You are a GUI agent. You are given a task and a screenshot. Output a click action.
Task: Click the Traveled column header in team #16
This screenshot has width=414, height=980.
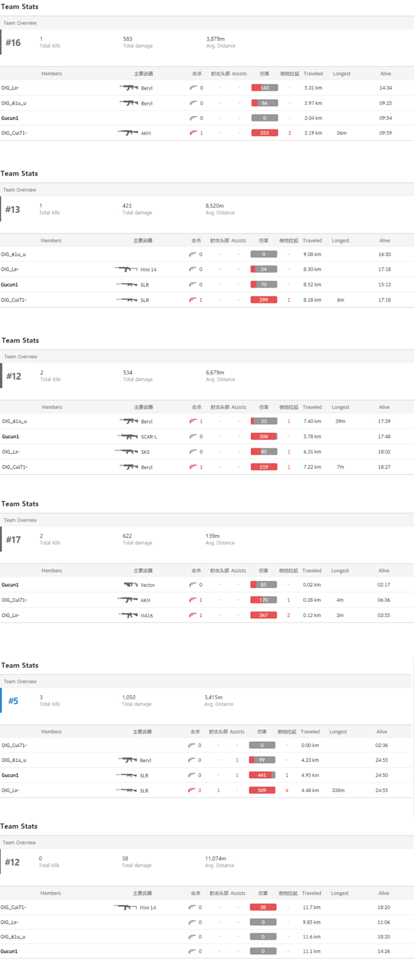tap(313, 73)
